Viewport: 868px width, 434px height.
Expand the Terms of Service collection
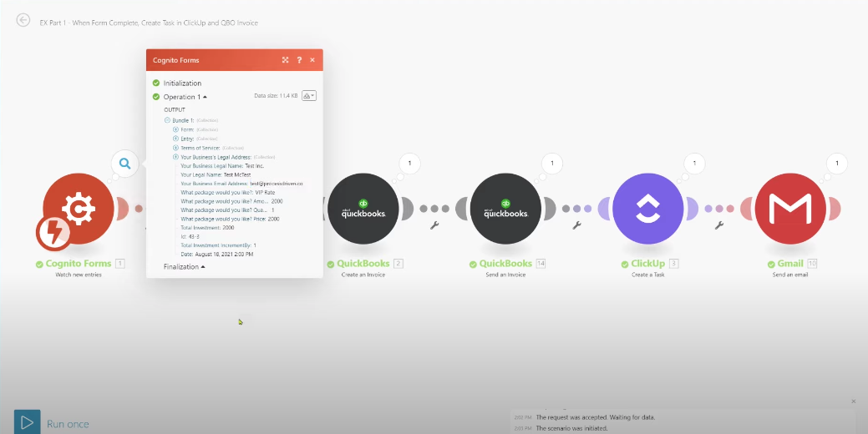coord(176,148)
